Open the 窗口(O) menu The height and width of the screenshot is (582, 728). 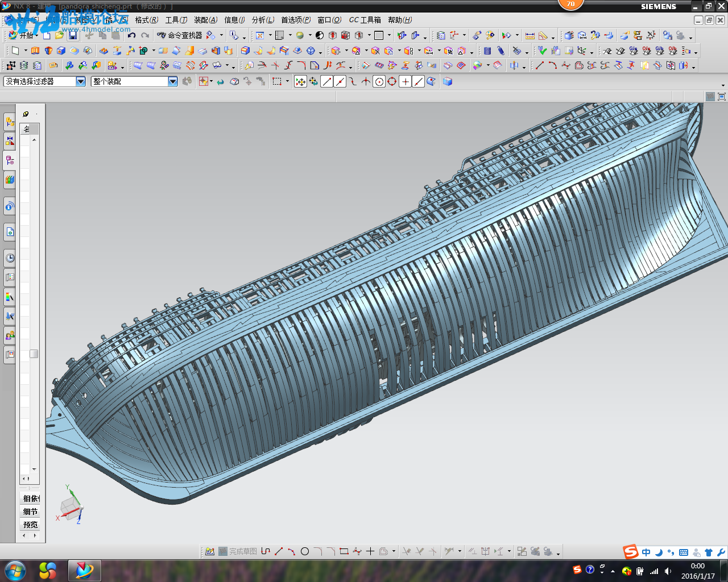[x=329, y=20]
